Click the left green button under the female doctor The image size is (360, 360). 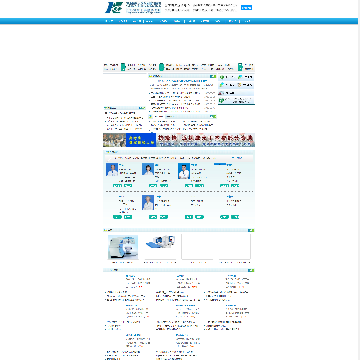pos(153,185)
